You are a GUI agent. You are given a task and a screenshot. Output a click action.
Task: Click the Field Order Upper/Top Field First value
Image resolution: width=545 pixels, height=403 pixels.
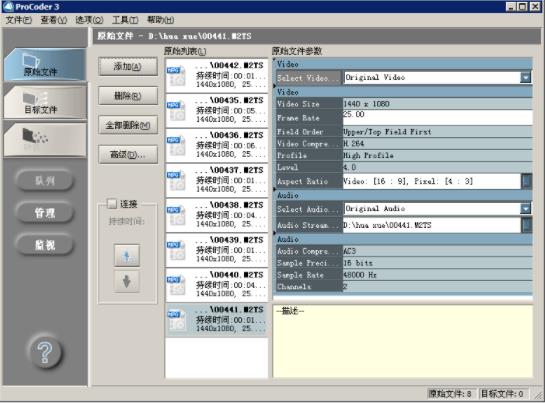437,132
